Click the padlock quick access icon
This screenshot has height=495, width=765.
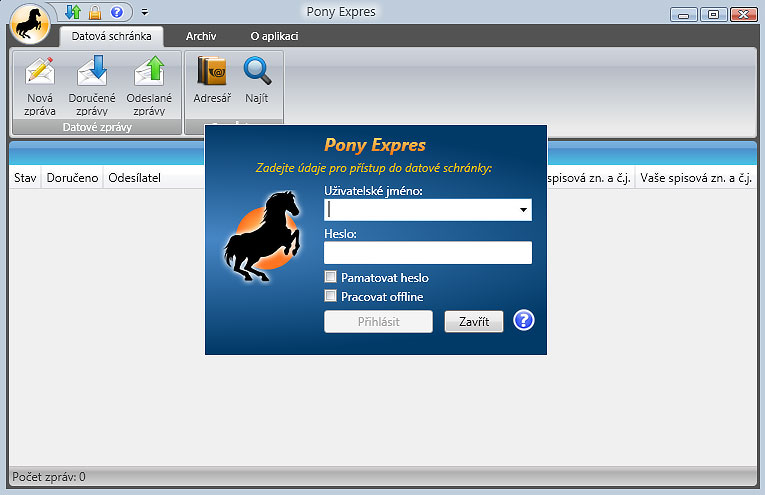click(x=95, y=12)
